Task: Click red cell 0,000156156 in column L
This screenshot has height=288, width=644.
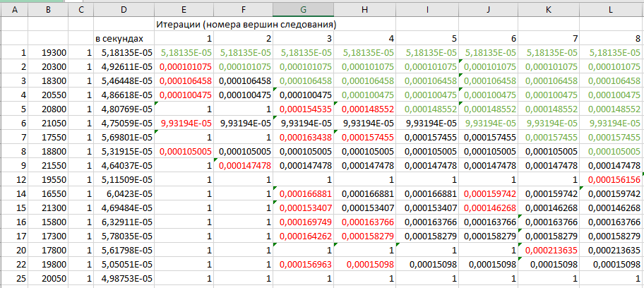Action: point(611,179)
